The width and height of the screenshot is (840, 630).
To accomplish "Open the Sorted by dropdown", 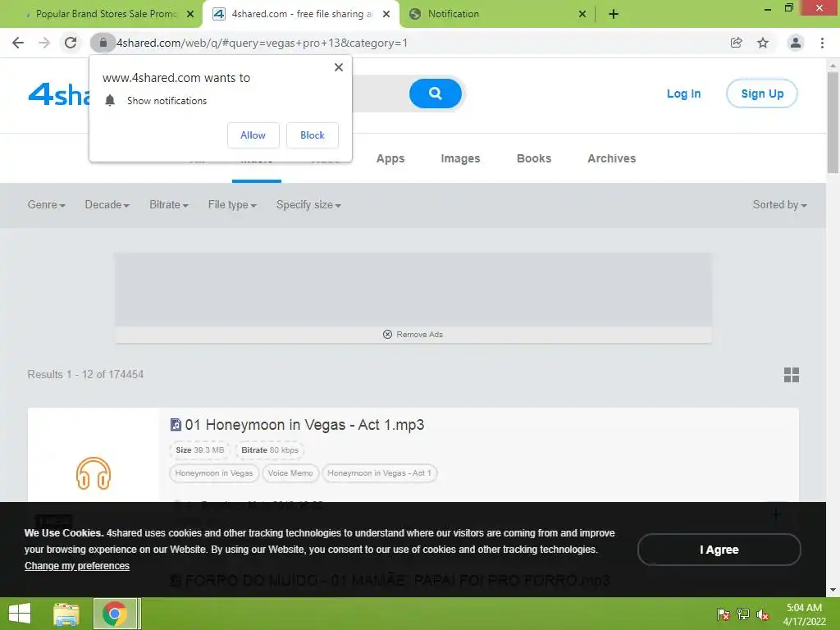I will (779, 204).
